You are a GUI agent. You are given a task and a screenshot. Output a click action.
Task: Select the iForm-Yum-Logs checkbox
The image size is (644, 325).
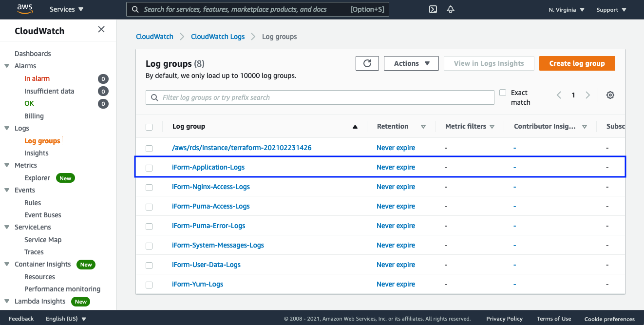coord(149,285)
